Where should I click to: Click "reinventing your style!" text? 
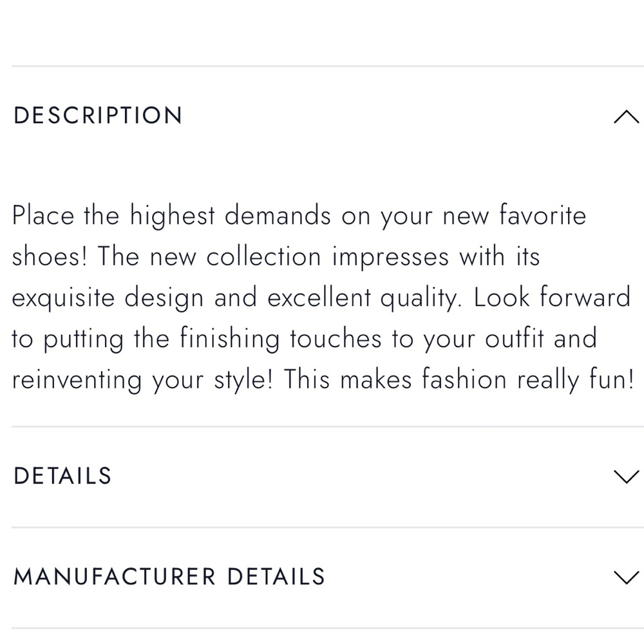[142, 380]
